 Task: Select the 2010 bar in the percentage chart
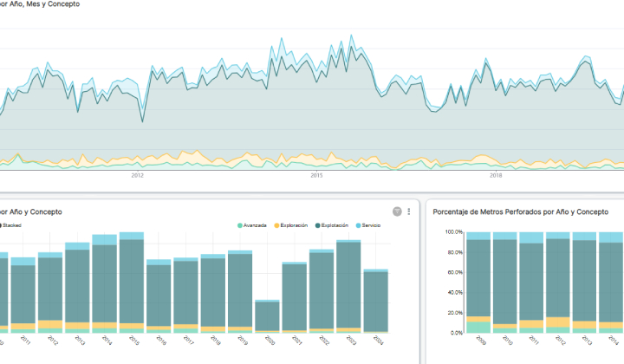505,283
